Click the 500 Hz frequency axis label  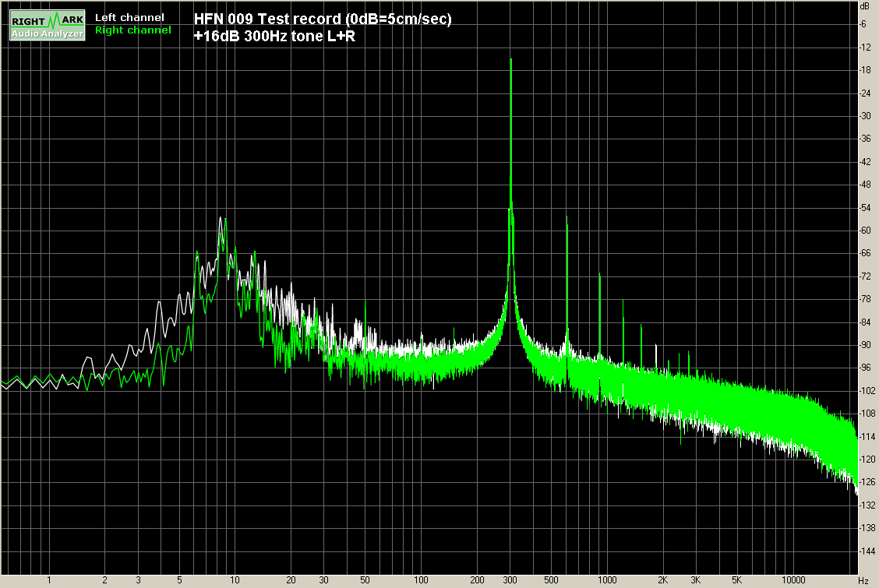551,580
